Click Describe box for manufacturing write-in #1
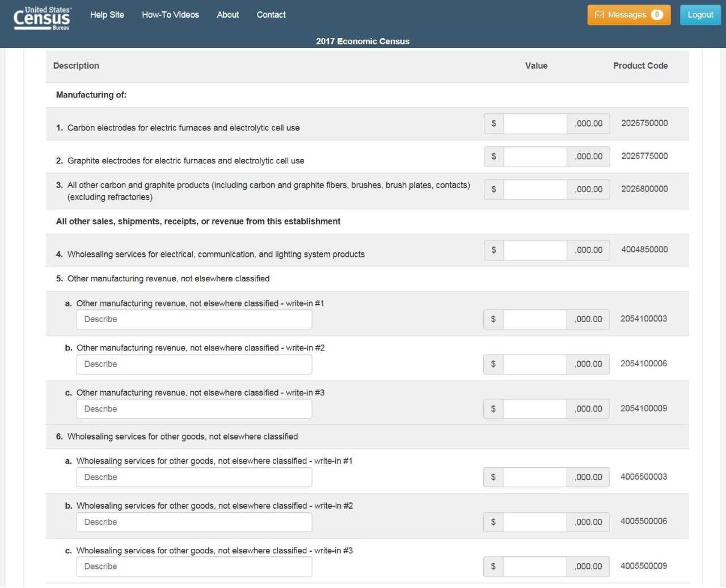 coord(194,319)
